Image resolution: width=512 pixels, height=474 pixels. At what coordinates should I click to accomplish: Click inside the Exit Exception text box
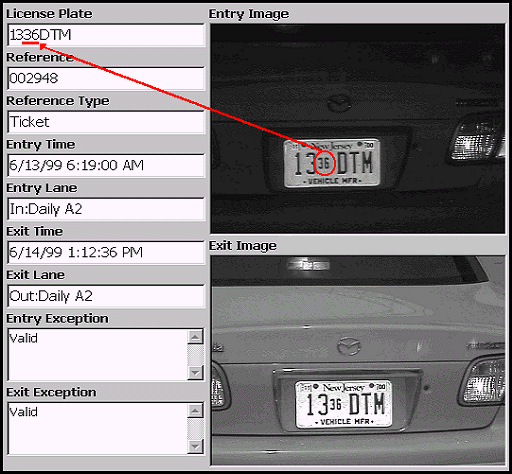97,428
